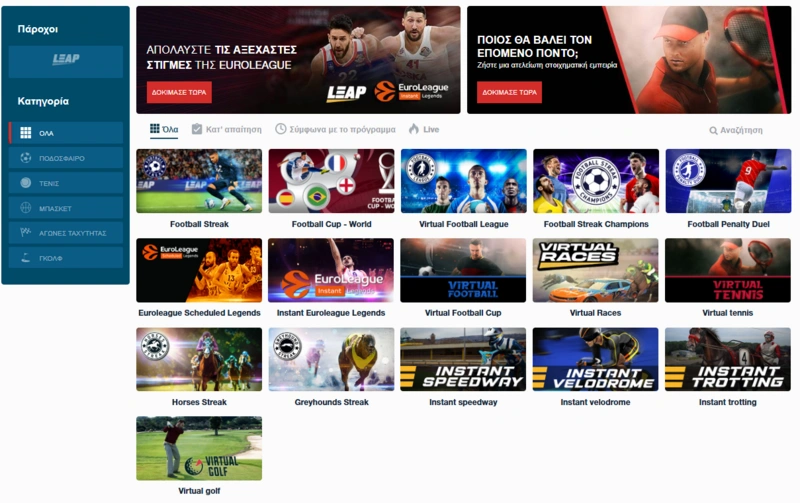Click the flame icon for Live
The width and height of the screenshot is (800, 503).
click(x=414, y=129)
